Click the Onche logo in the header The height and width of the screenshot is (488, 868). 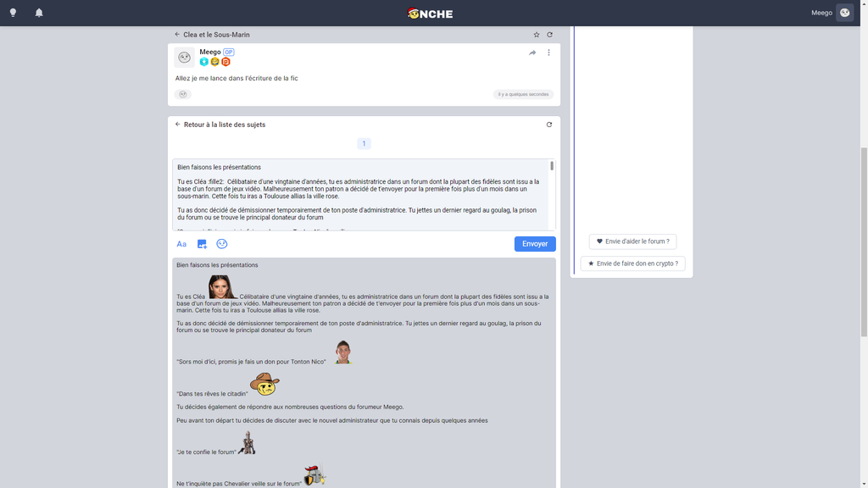pos(430,13)
